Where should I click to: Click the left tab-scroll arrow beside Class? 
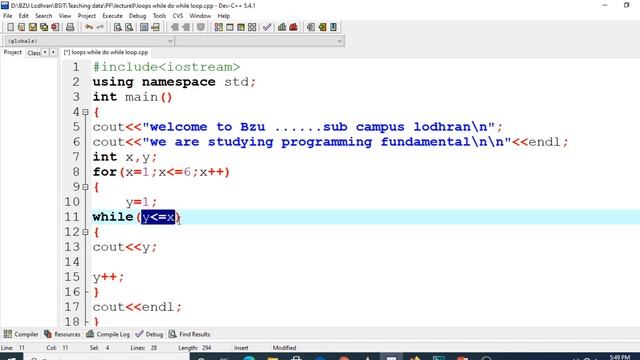(x=45, y=52)
